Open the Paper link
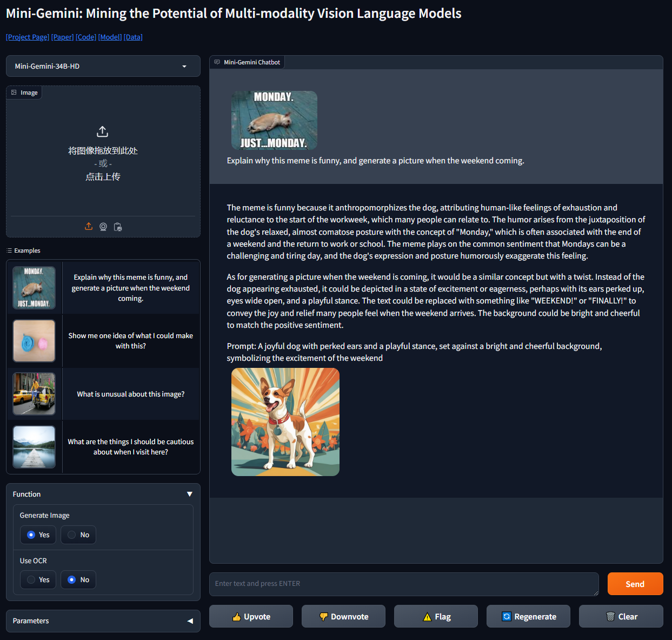The image size is (672, 640). [63, 37]
